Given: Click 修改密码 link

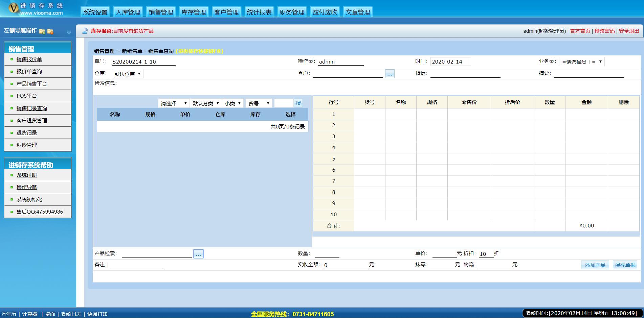Looking at the screenshot, I should (x=604, y=31).
